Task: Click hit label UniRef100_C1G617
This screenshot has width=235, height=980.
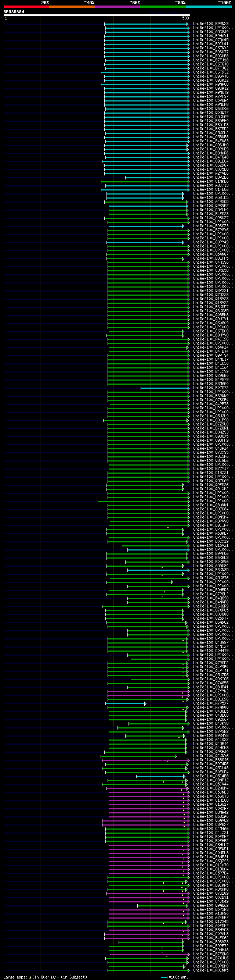Action: click(211, 805)
